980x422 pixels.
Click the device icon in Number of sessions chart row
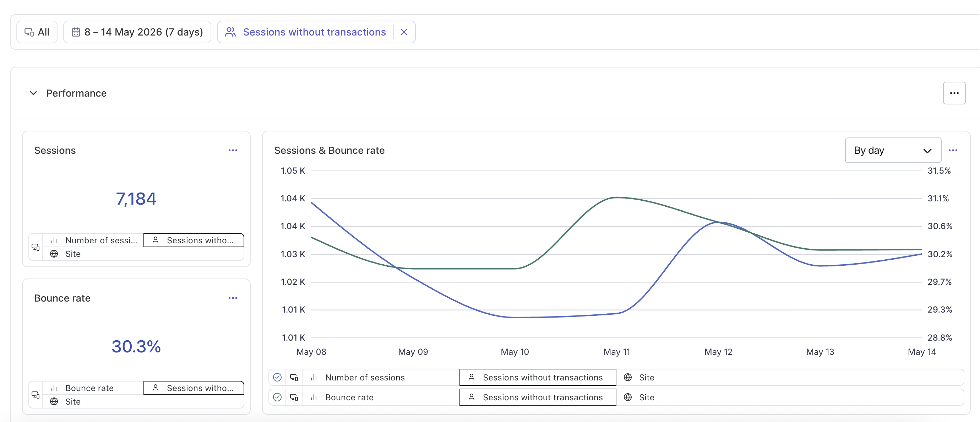[x=294, y=377]
